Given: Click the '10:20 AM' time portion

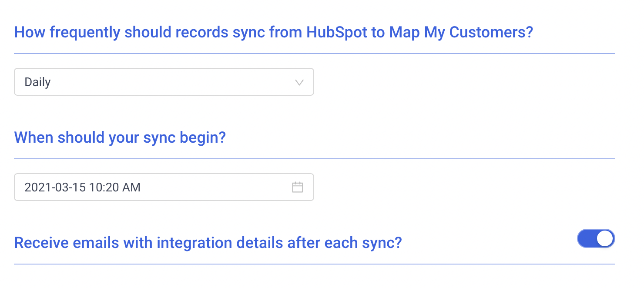Looking at the screenshot, I should [115, 188].
